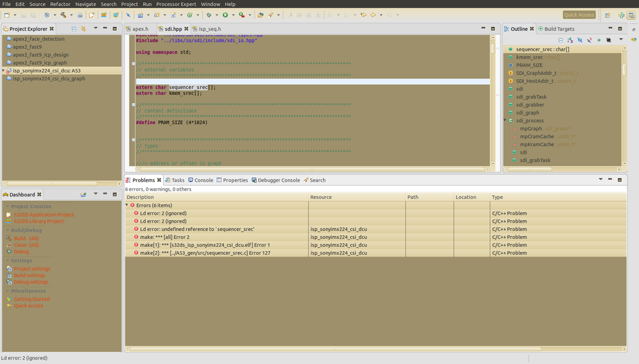Click the green Run button in toolbar
The height and width of the screenshot is (364, 639).
coord(225,15)
